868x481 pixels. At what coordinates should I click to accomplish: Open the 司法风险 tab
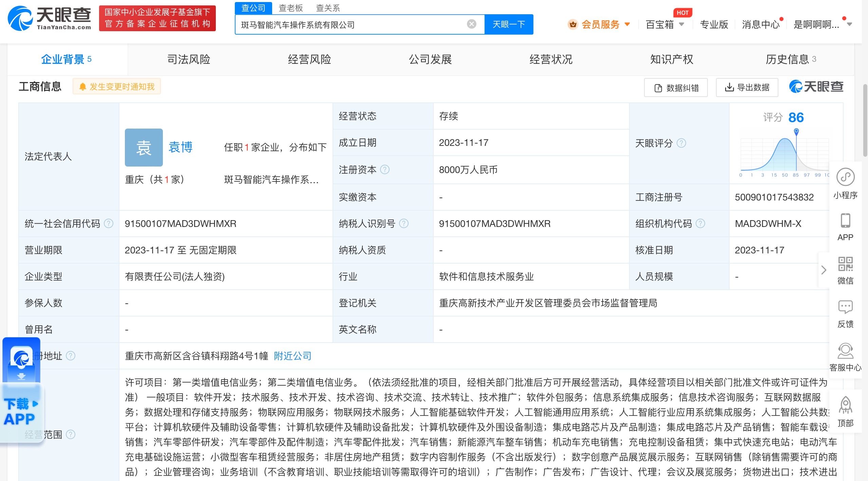[189, 59]
